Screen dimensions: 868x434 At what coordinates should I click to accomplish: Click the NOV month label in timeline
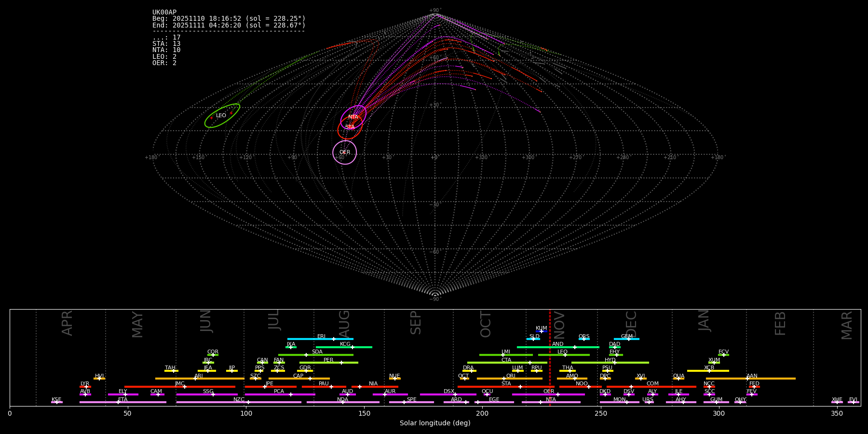click(x=559, y=325)
